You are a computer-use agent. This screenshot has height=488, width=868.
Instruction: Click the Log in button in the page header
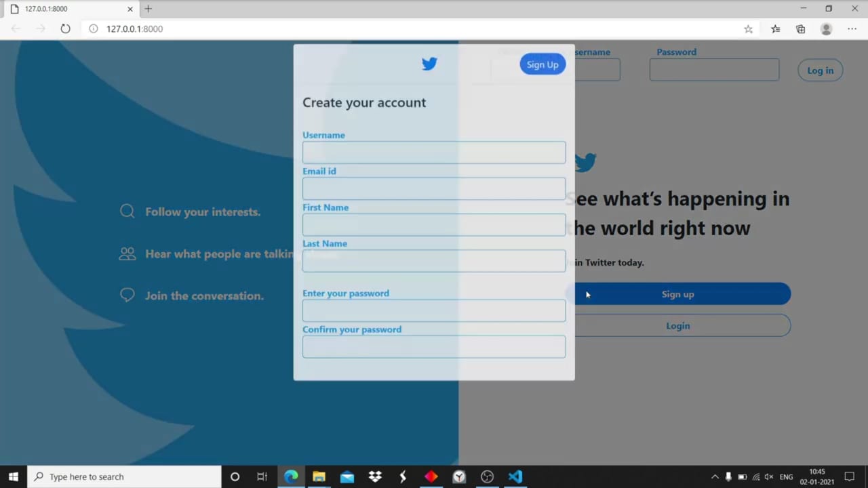point(820,70)
